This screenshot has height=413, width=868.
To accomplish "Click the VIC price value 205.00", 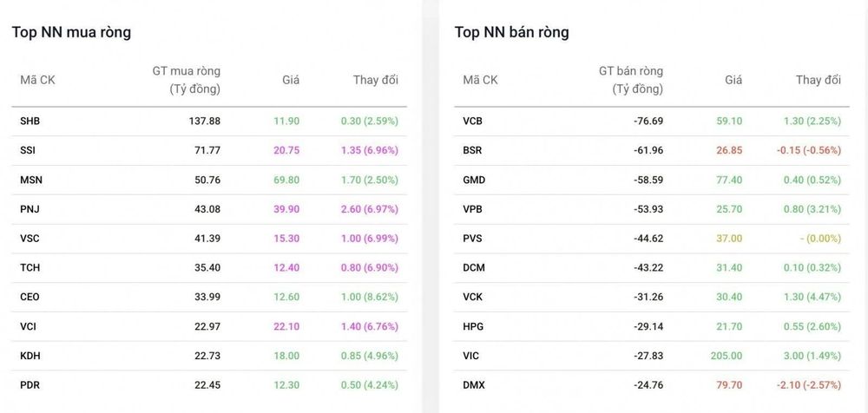I will point(727,356).
